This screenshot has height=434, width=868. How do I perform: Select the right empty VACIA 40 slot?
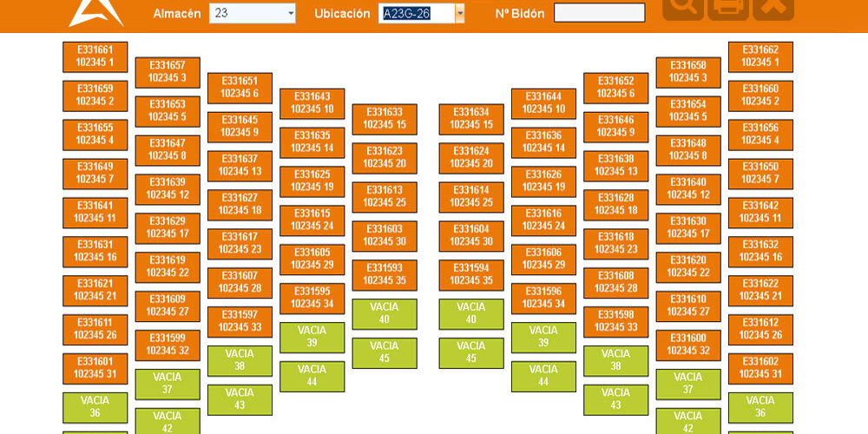coord(471,313)
